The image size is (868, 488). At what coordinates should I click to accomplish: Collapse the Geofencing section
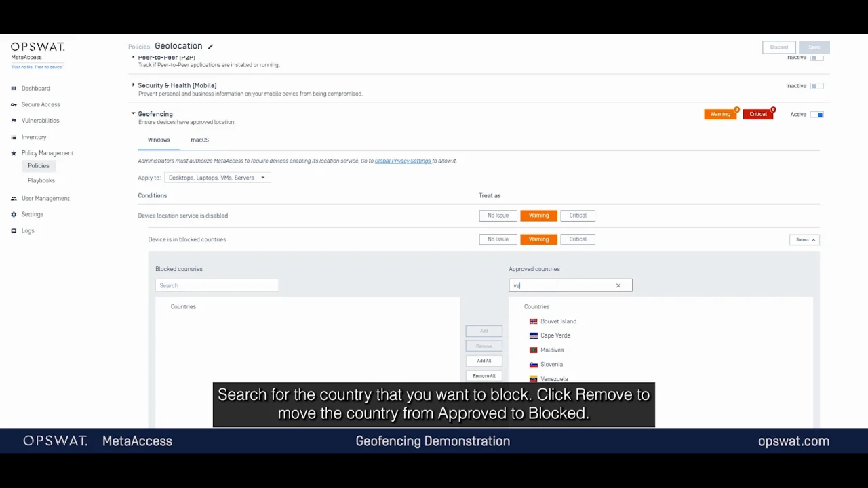pos(133,114)
